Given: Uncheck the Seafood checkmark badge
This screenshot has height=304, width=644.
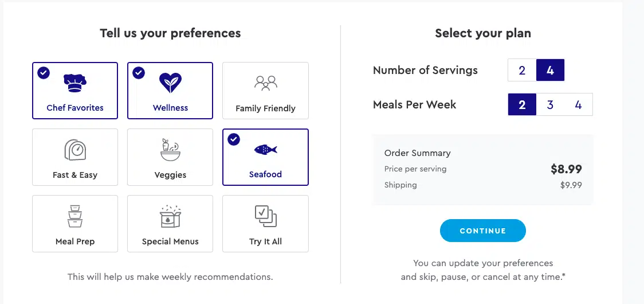Looking at the screenshot, I should point(234,139).
